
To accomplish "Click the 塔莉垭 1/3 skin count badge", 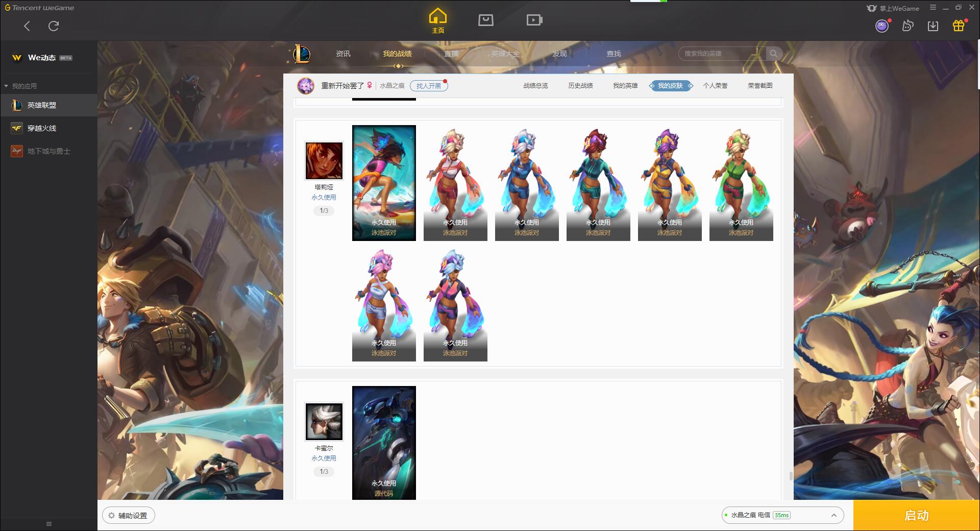I will pos(324,210).
